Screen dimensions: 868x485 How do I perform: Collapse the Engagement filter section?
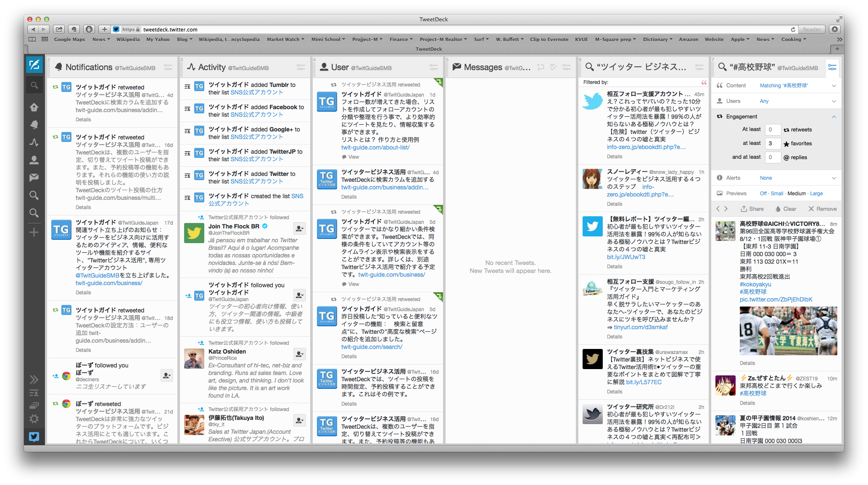tap(776, 117)
